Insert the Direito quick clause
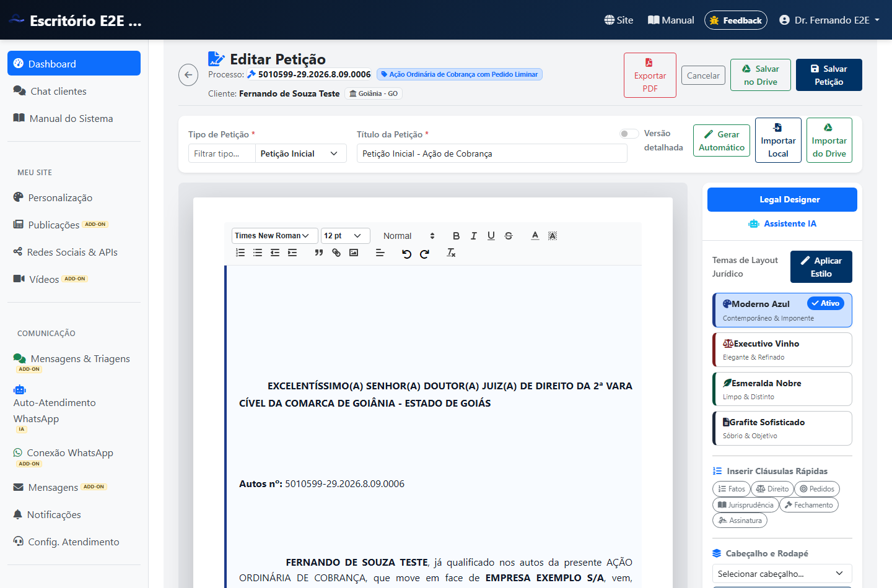 (x=772, y=489)
